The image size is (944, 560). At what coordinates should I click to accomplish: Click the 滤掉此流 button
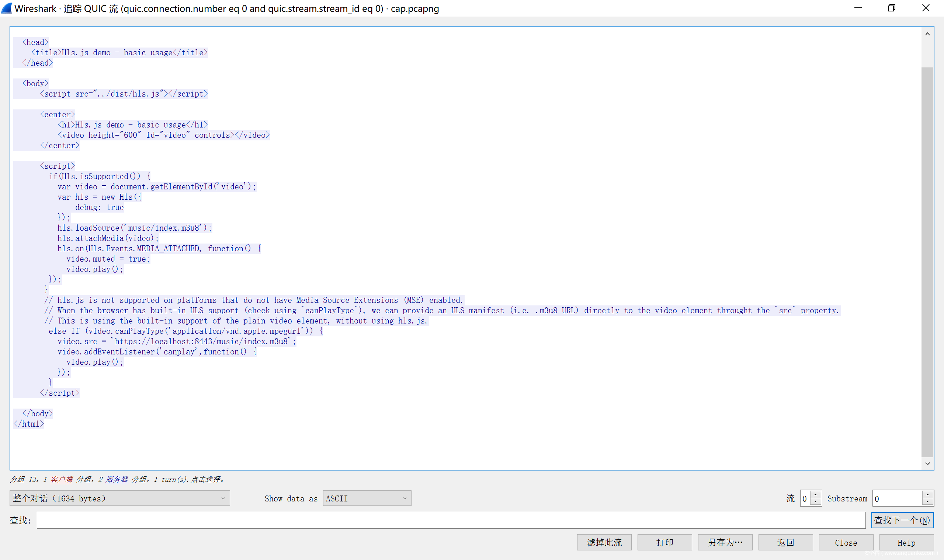604,543
